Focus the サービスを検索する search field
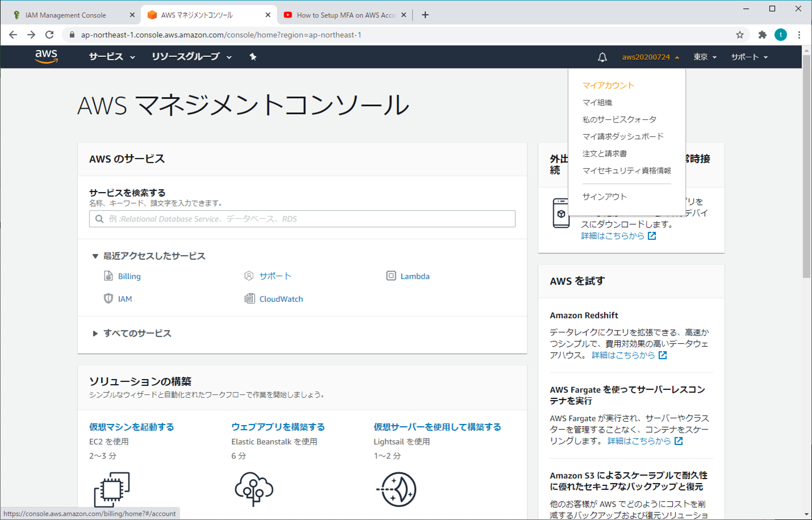812x520 pixels. click(x=302, y=219)
